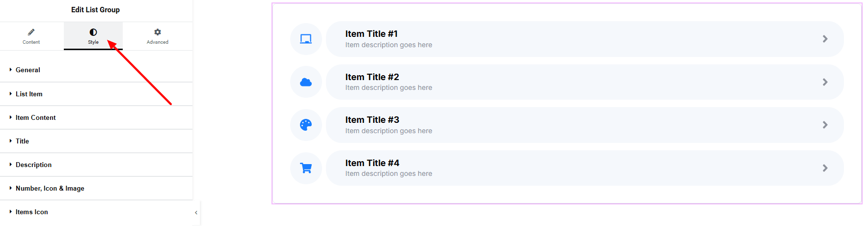Expand the General section
The height and width of the screenshot is (226, 868).
coord(28,70)
